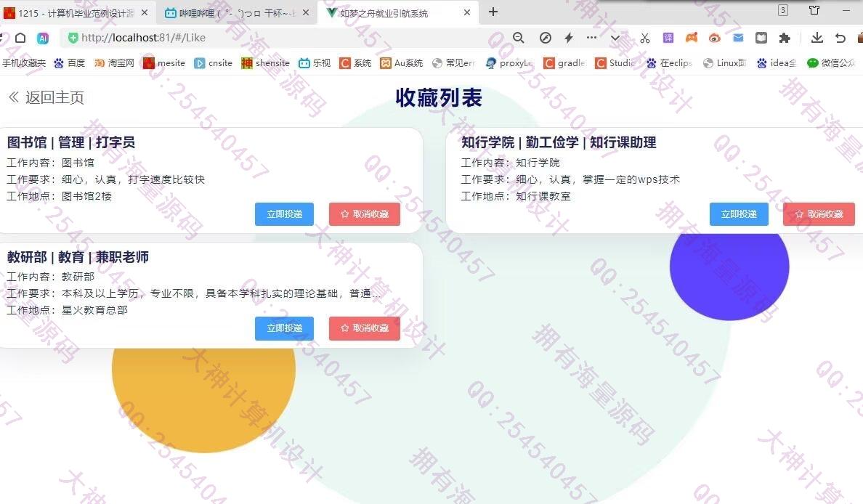Click 立即投递 for the 兼职老师 job
This screenshot has width=863, height=504.
284,328
